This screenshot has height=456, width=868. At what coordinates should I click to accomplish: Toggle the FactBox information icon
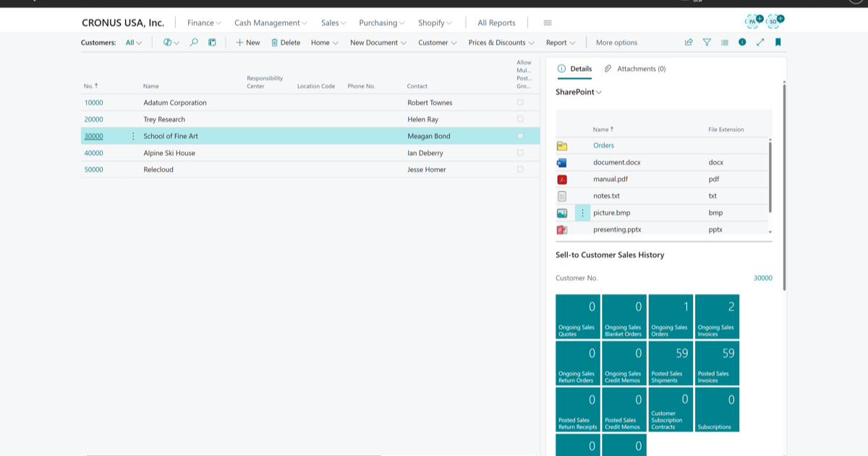[x=742, y=43]
